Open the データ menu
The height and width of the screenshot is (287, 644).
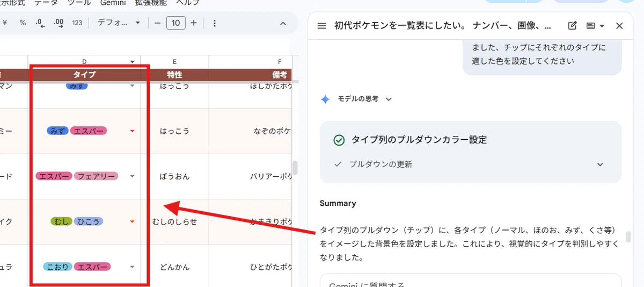(46, 3)
